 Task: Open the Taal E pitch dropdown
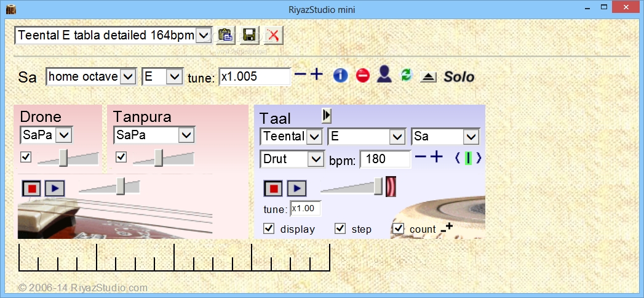tap(367, 137)
